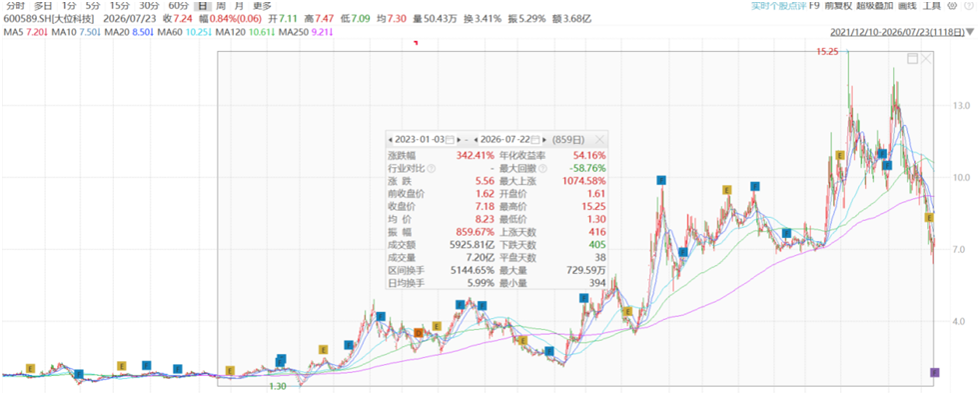This screenshot has height=395, width=980.
Task: Click help icon beside 最大回撤
Action: pyautogui.click(x=543, y=168)
